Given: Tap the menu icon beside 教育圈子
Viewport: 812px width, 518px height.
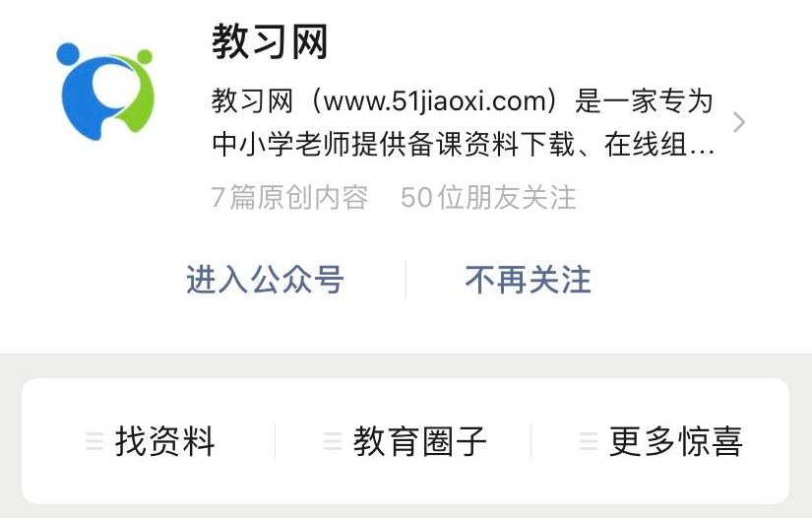Looking at the screenshot, I should pyautogui.click(x=333, y=441).
